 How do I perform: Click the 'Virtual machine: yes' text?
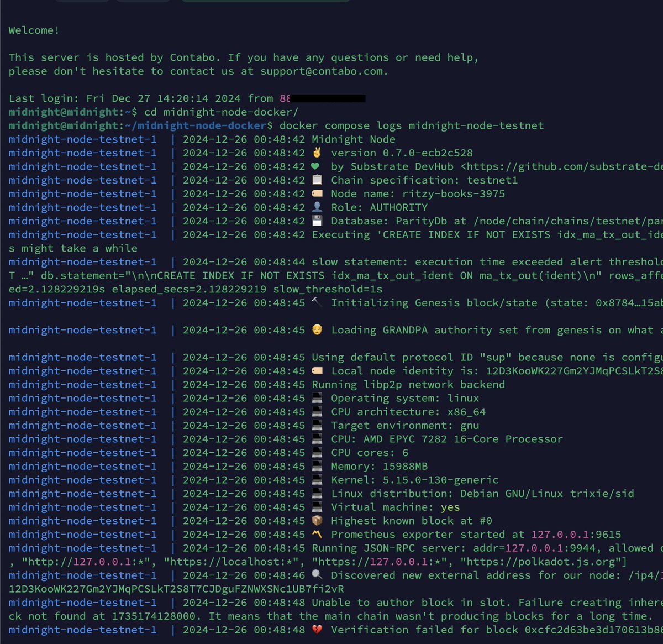(395, 507)
